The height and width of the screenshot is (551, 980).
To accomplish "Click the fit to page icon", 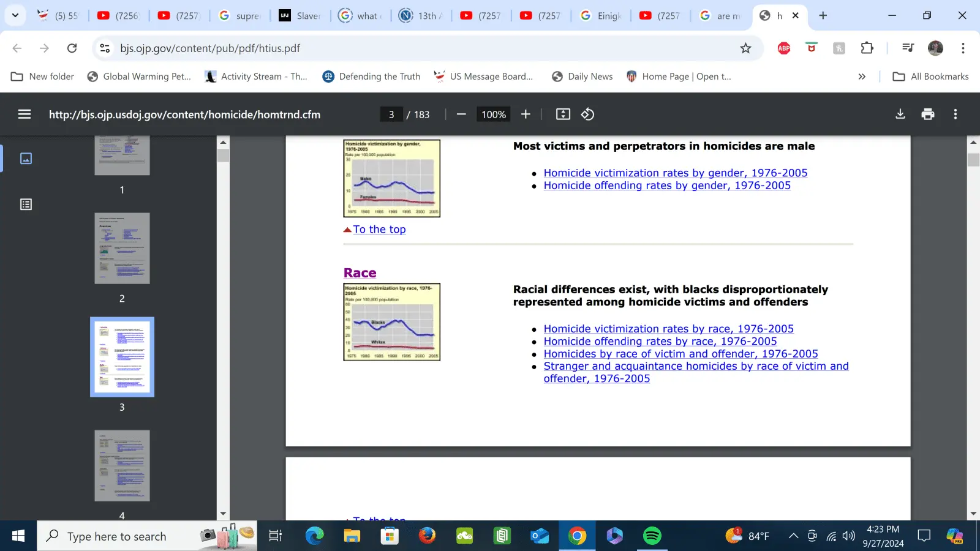I will tap(563, 114).
